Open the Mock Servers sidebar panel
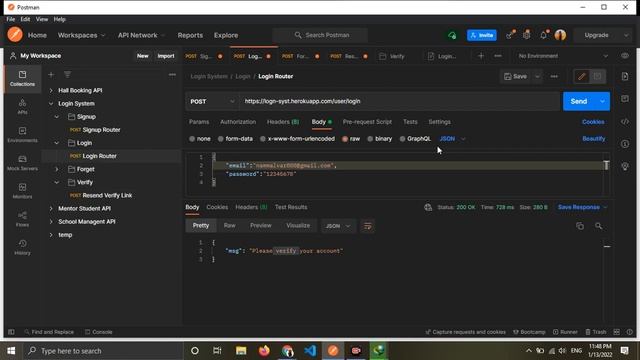The height and width of the screenshot is (360, 640). (22, 163)
